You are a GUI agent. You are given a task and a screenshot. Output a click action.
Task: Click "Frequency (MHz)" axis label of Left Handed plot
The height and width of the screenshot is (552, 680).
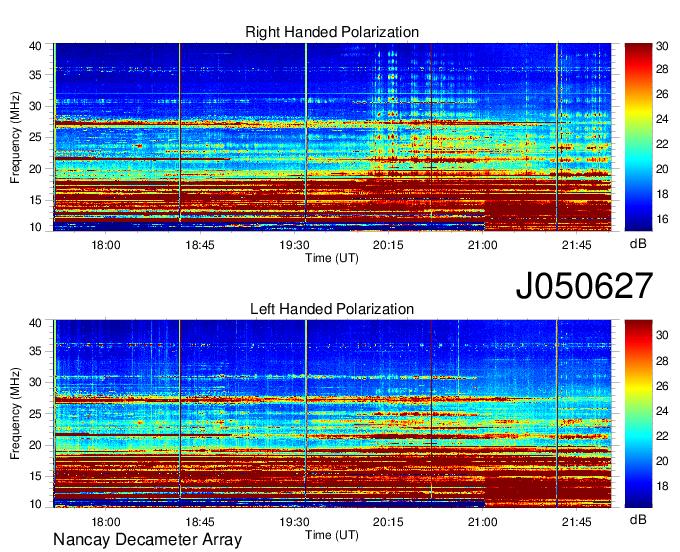click(x=15, y=414)
